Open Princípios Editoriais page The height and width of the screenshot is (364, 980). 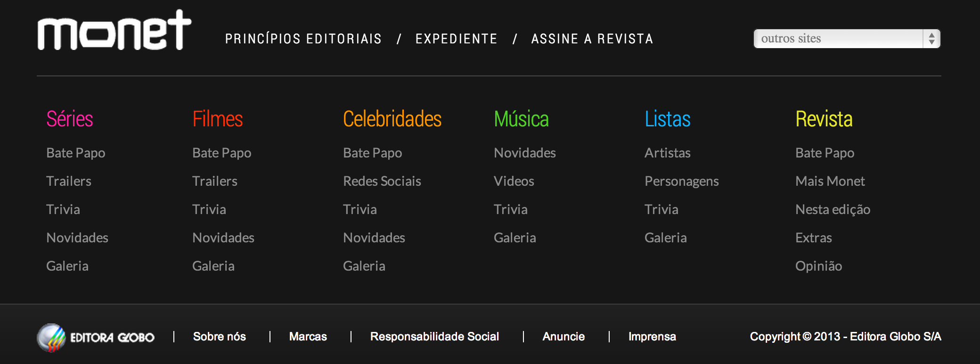(x=303, y=39)
